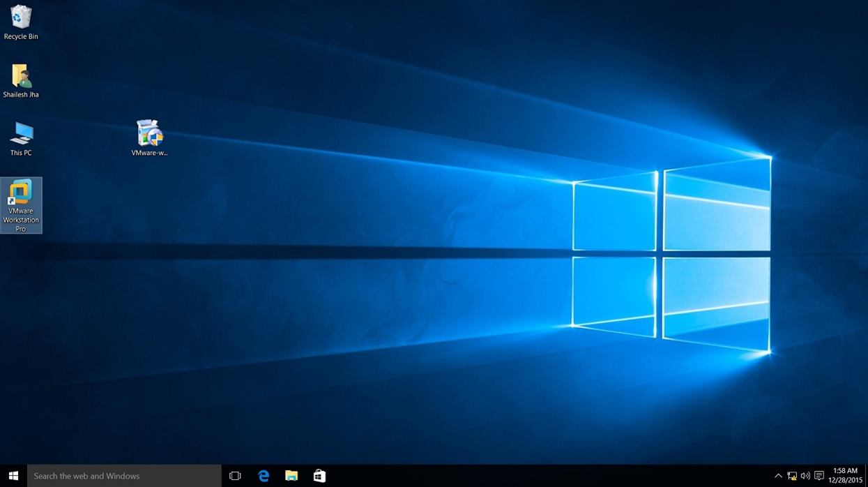This screenshot has height=487, width=868.
Task: Open the Start menu
Action: point(13,475)
